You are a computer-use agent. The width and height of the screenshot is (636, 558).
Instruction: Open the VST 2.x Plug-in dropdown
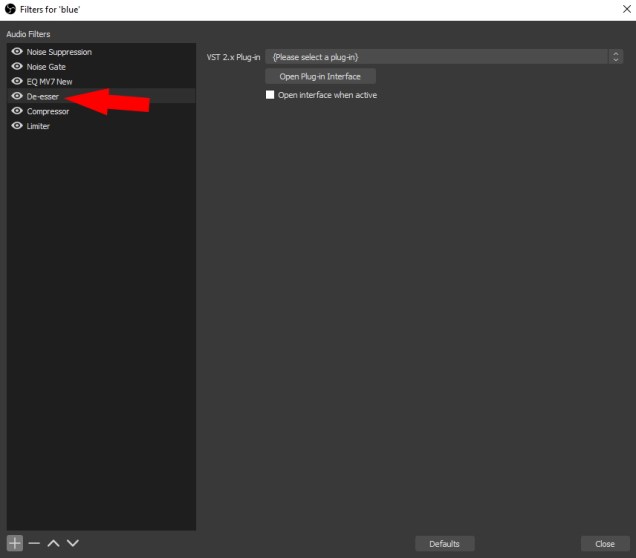(x=436, y=57)
